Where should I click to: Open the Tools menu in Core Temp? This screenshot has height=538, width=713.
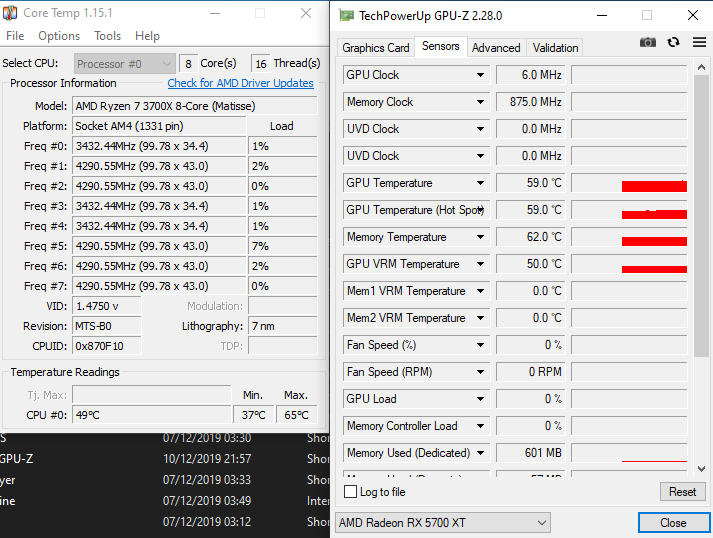coord(107,36)
